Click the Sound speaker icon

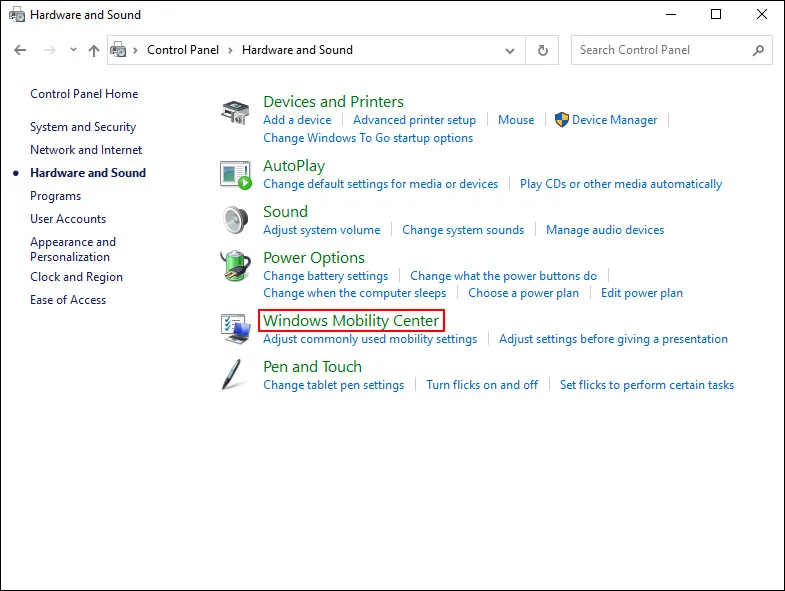(235, 220)
